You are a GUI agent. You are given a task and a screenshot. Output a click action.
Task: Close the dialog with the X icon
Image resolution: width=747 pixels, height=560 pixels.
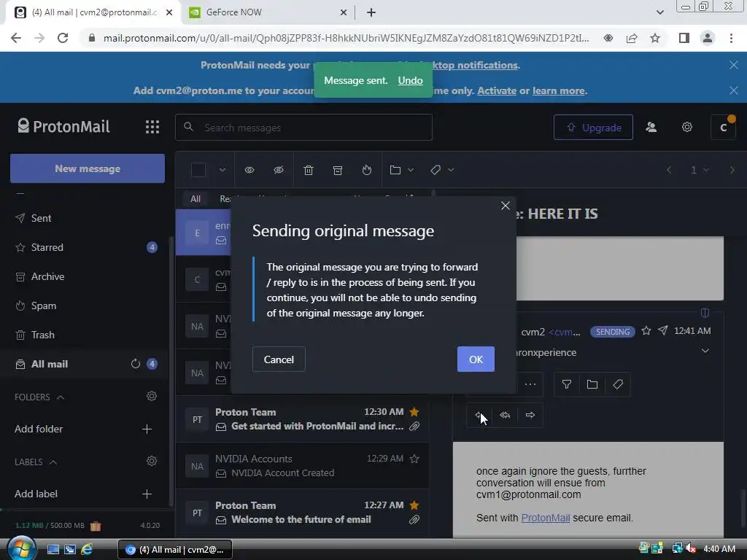click(x=506, y=206)
